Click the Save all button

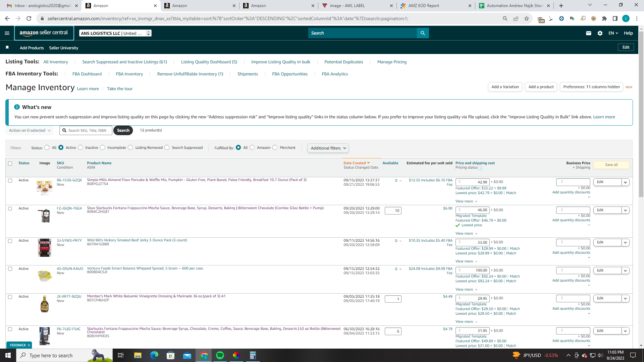(x=611, y=165)
